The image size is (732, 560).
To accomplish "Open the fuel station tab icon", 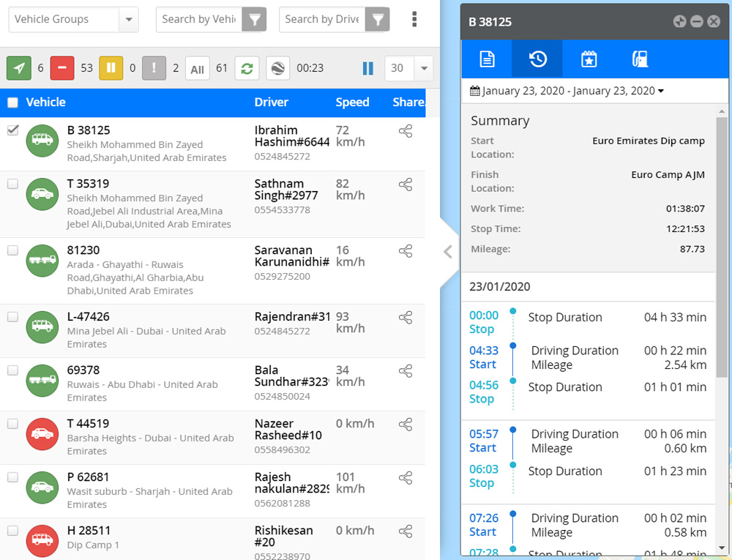I will click(x=639, y=59).
